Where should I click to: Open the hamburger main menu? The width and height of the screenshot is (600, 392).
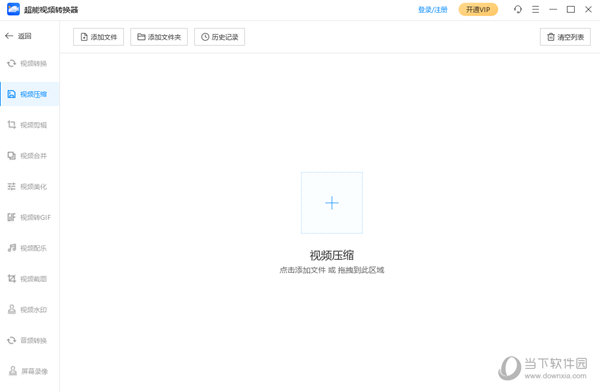[x=535, y=9]
